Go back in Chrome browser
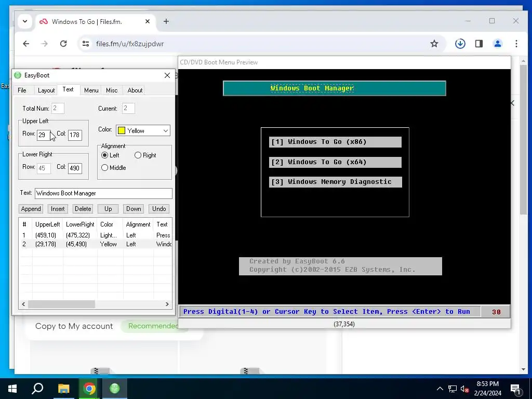The height and width of the screenshot is (399, 532). click(26, 44)
